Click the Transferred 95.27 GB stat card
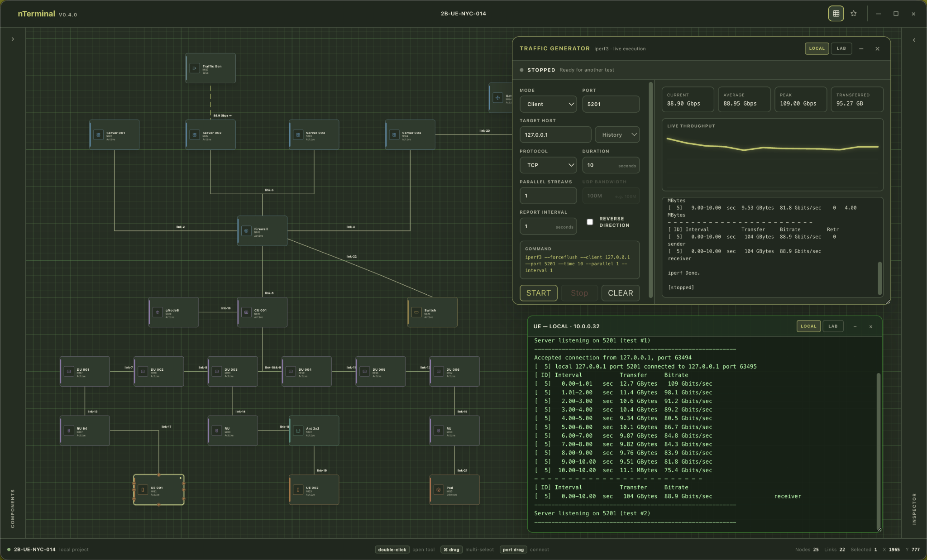Image resolution: width=927 pixels, height=560 pixels. coord(857,100)
